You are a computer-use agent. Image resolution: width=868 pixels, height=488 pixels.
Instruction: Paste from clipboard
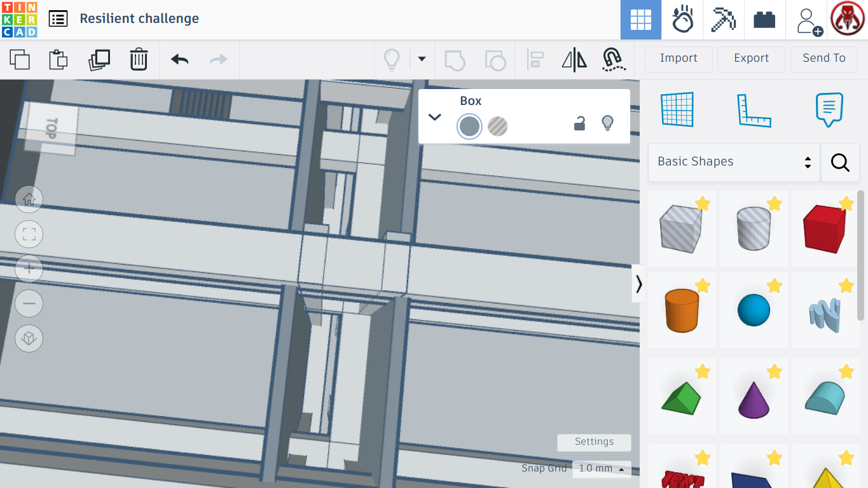point(59,59)
